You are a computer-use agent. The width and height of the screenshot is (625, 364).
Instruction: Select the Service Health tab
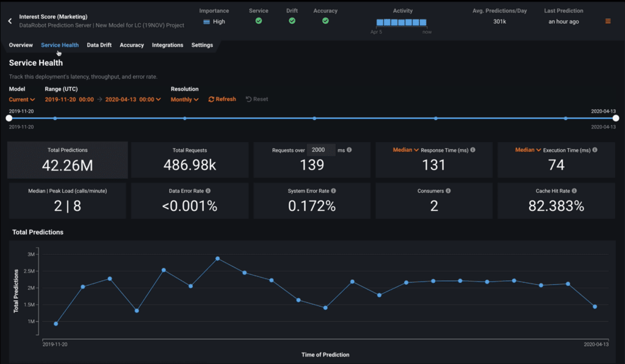click(60, 45)
